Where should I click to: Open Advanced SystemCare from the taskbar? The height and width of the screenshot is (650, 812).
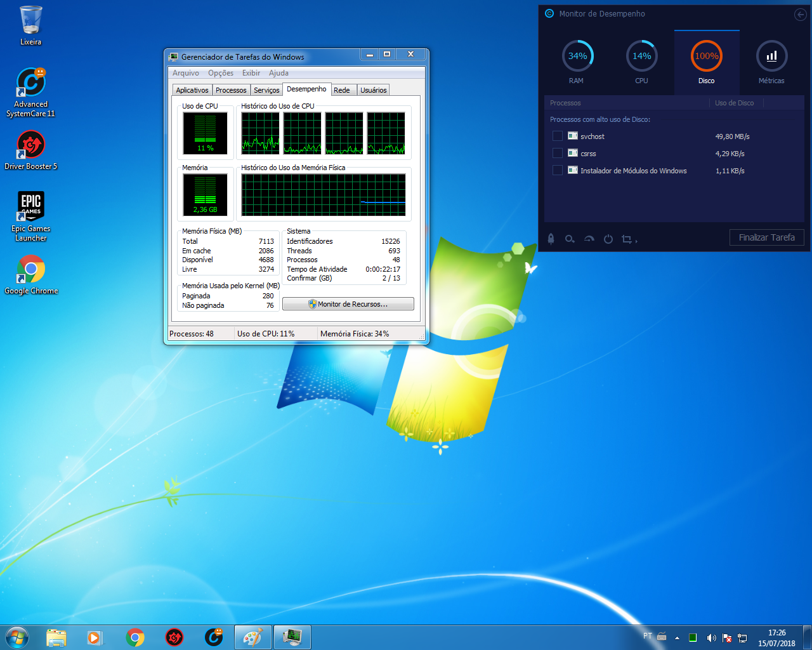click(214, 637)
